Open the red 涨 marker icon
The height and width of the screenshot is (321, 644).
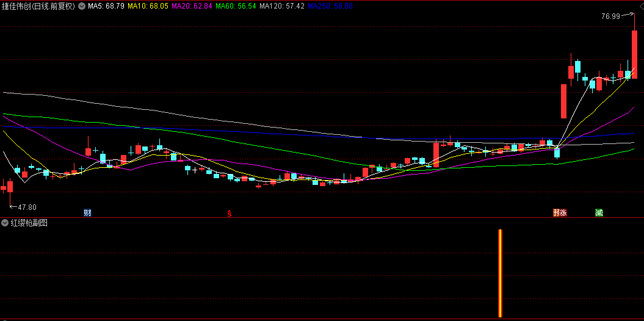[x=563, y=212]
